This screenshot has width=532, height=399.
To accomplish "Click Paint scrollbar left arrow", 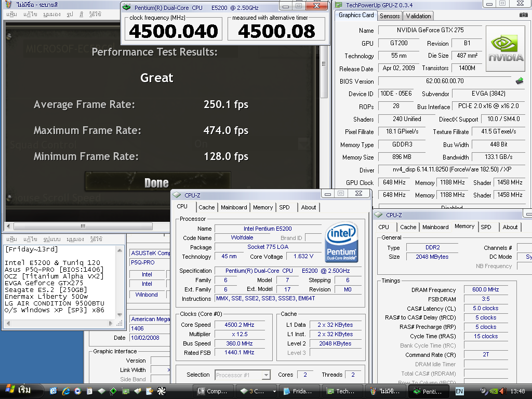I will 8,226.
